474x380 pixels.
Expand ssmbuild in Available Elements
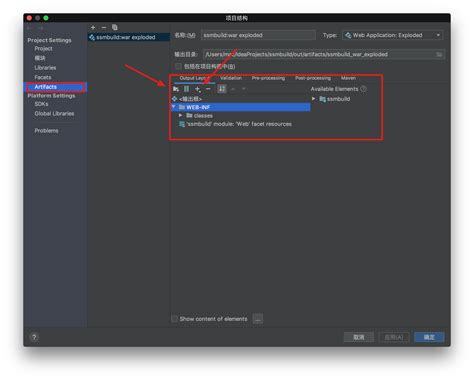(313, 99)
